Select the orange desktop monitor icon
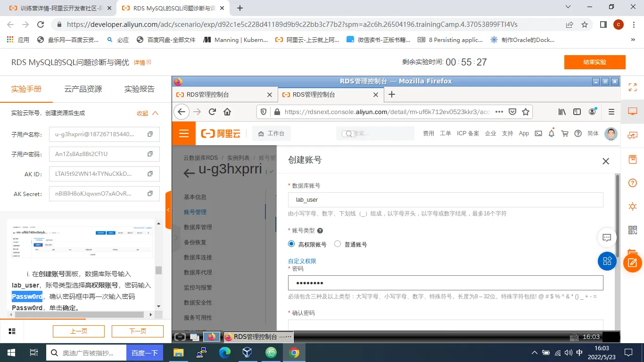The width and height of the screenshot is (644, 362). (633, 111)
